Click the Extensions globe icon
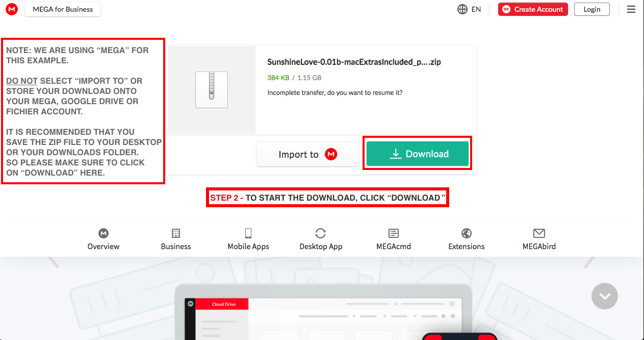The width and height of the screenshot is (644, 340). tap(467, 233)
